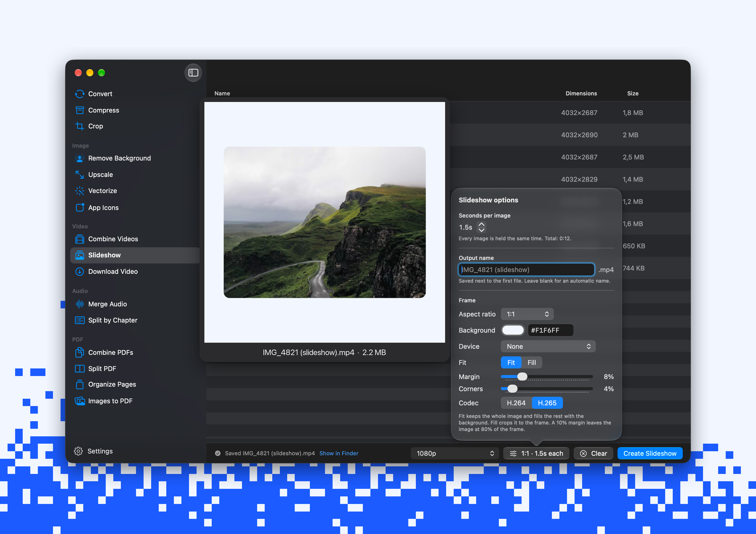The image size is (756, 534).
Task: Click the Background color swatch
Action: [513, 330]
